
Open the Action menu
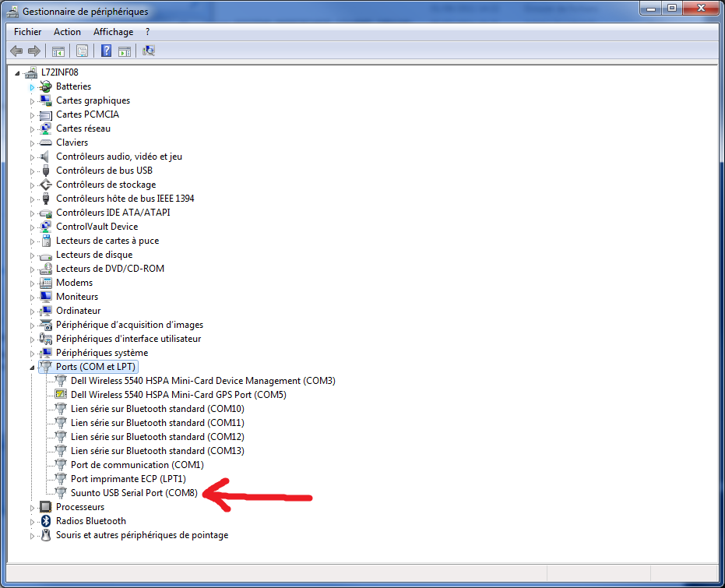(x=67, y=32)
